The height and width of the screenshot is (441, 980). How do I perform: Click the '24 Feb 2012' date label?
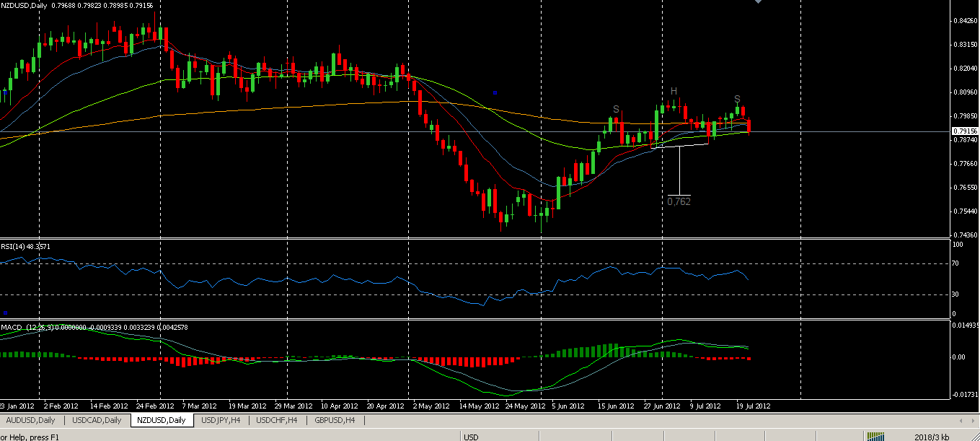click(156, 406)
